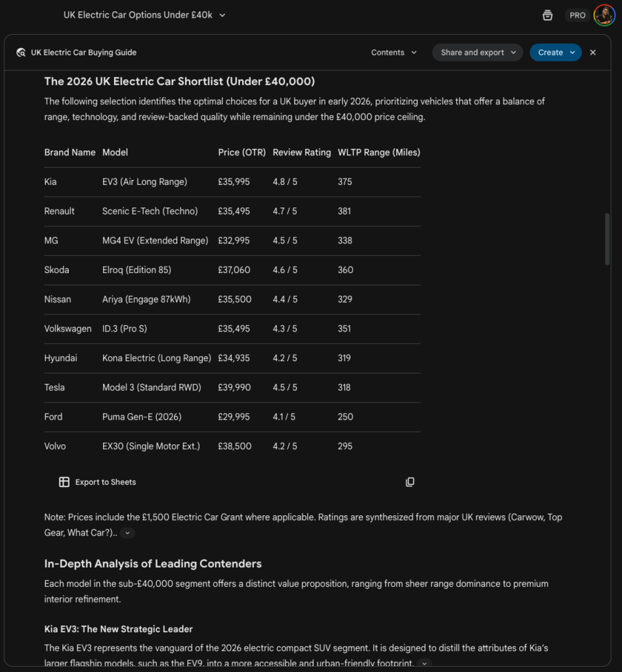The height and width of the screenshot is (672, 622).
Task: Open the Contents dropdown
Action: tap(394, 52)
